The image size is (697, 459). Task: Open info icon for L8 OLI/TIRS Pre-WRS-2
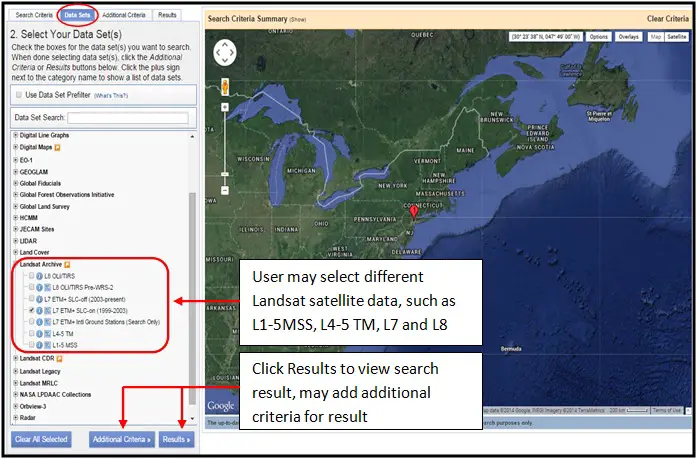(39, 287)
